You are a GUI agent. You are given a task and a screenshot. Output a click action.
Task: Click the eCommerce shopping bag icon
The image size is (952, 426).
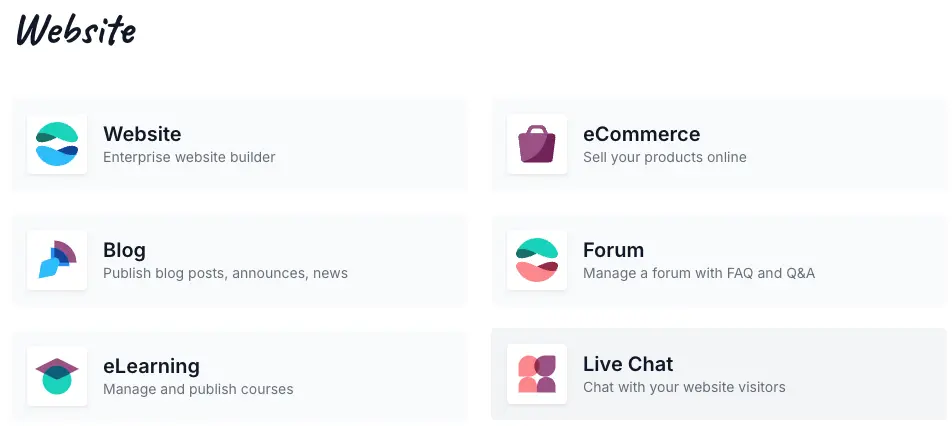pos(537,144)
